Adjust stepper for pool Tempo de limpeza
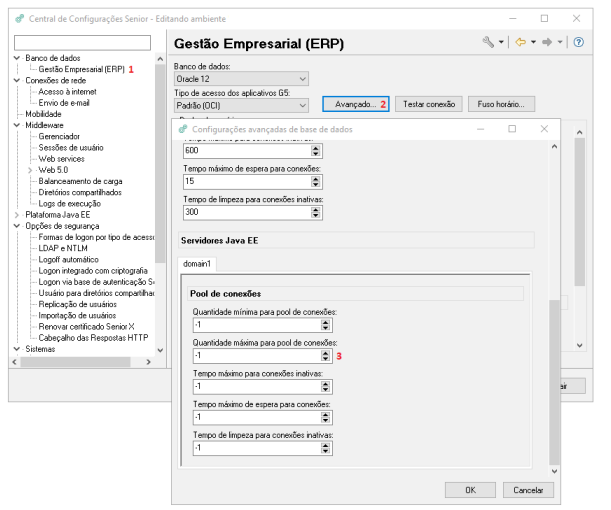This screenshot has height=510, width=611. (x=325, y=448)
